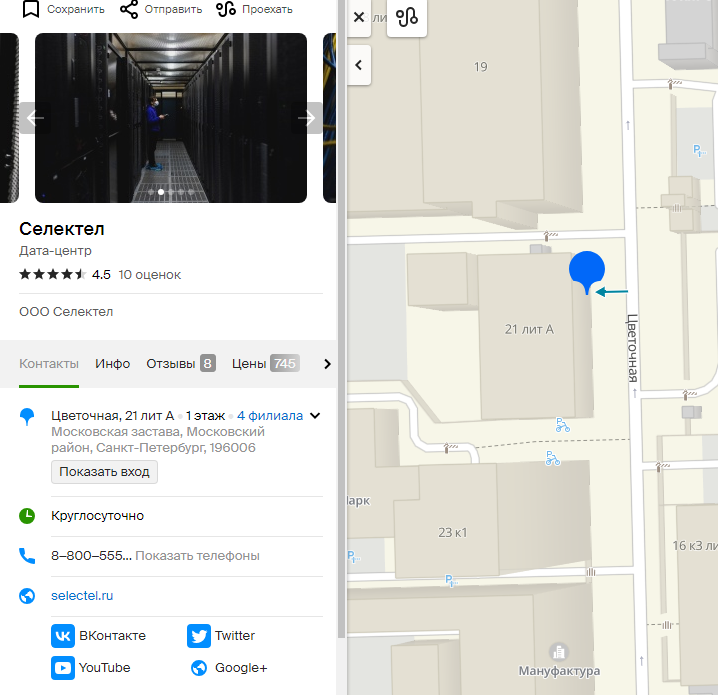Click the Проехать route icon in panel
The height and width of the screenshot is (695, 718).
point(226,9)
